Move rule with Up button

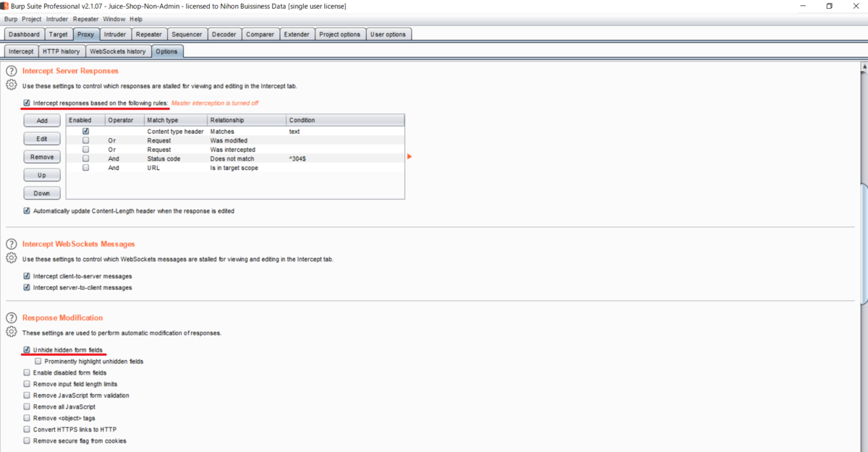point(42,175)
